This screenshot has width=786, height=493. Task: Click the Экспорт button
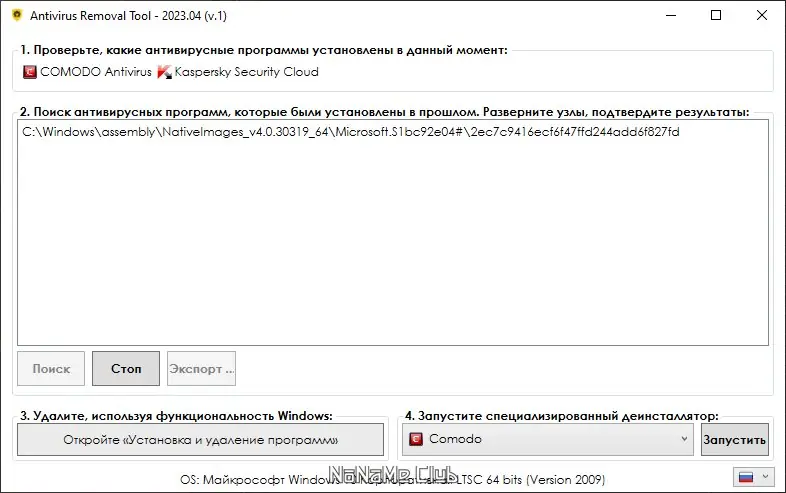point(202,369)
